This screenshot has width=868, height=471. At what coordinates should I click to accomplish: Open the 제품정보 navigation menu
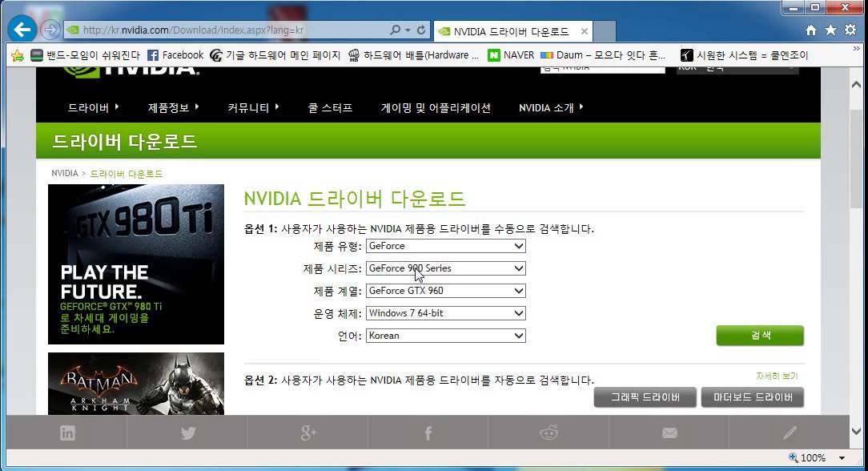point(173,108)
